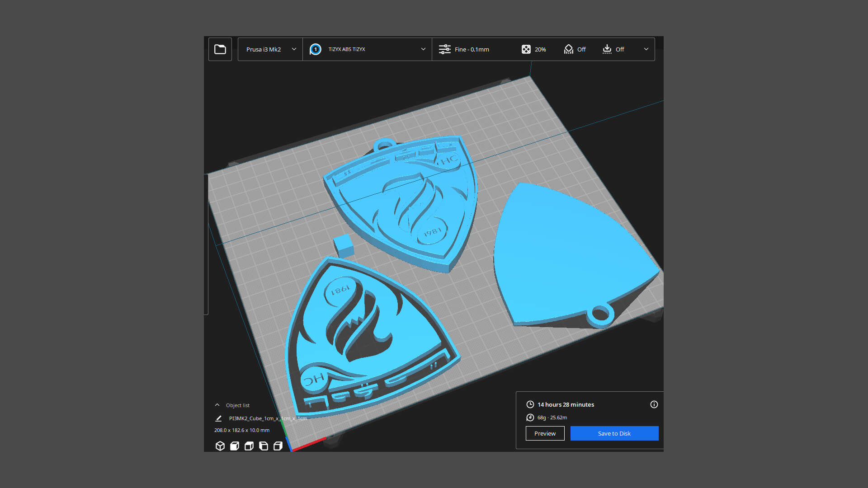Click the 14 hours 28 minutes text
Image resolution: width=868 pixels, height=488 pixels.
coord(566,404)
